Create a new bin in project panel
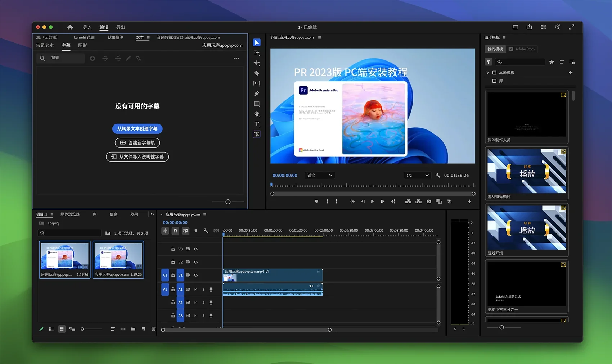Viewport: 612px width, 364px height. tap(133, 329)
